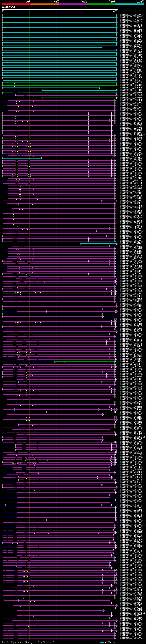146x644 pixels.
Task: Select hit label UniRef100_B8AL29
Action: pyautogui.click(x=131, y=58)
